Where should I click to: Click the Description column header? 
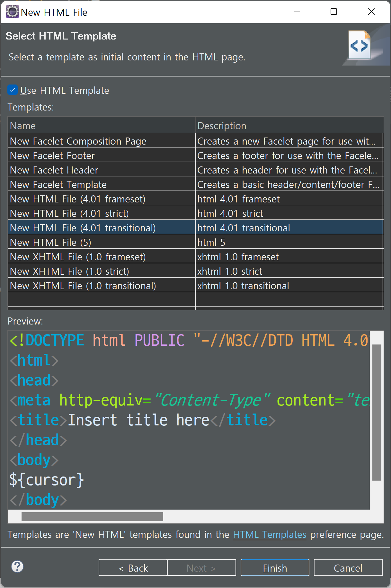click(x=289, y=125)
